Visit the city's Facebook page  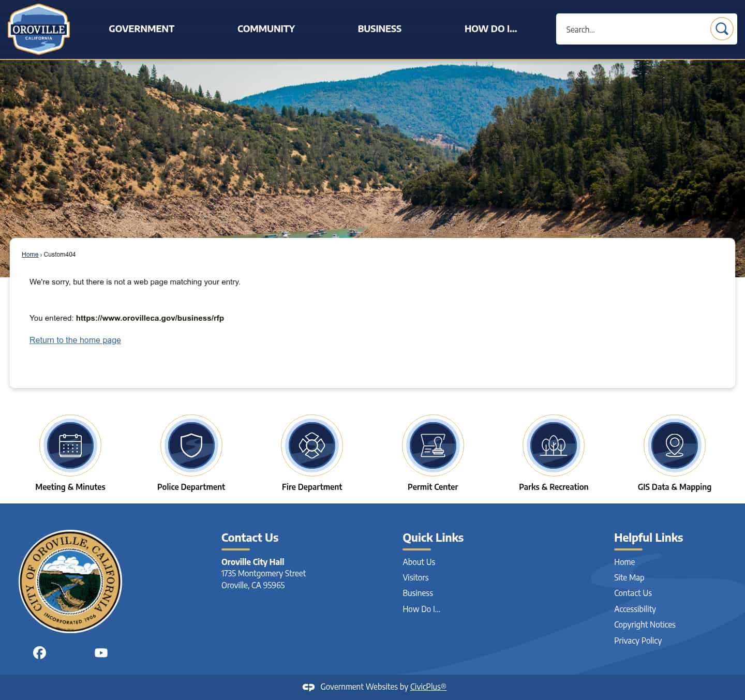(39, 652)
